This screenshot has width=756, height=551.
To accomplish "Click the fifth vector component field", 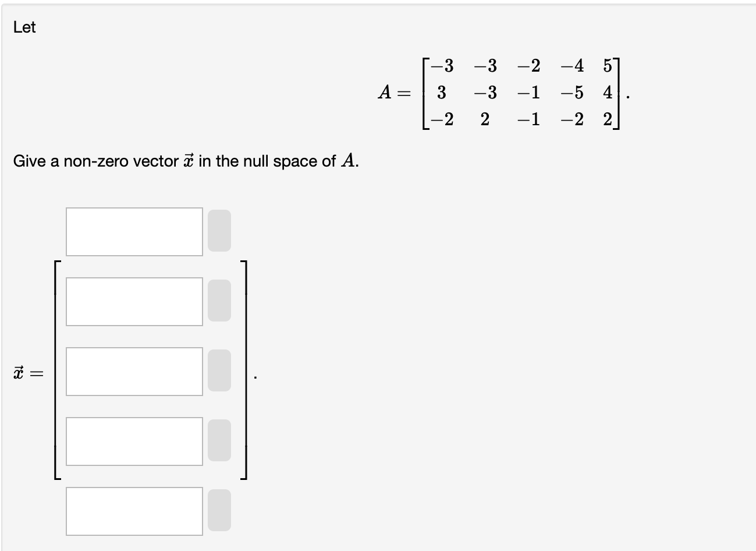I will point(134,511).
